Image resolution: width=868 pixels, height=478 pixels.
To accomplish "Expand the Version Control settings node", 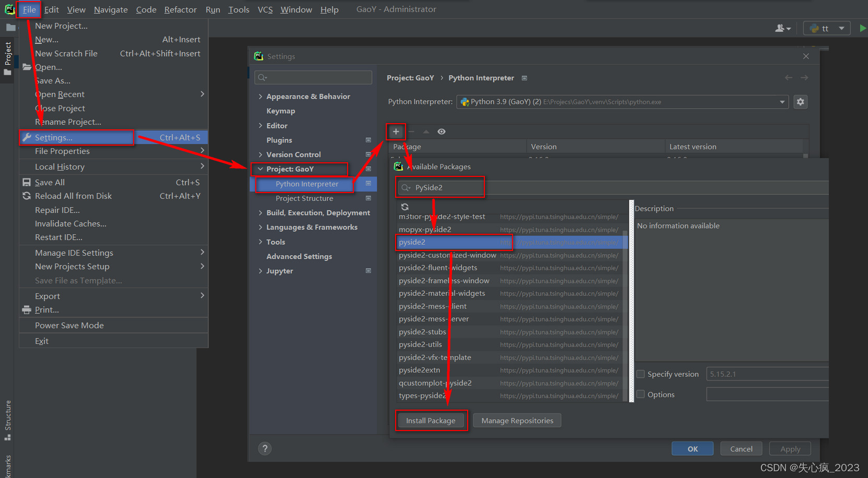I will pyautogui.click(x=260, y=154).
